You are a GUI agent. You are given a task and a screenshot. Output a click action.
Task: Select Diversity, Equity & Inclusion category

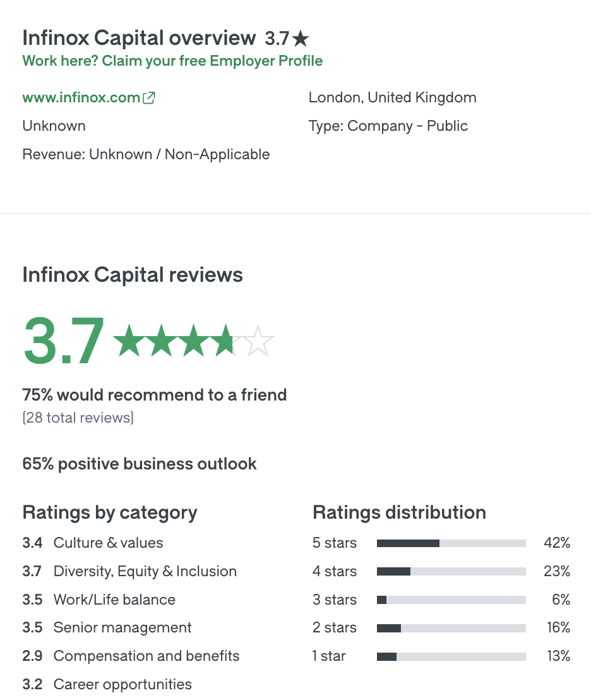point(145,572)
